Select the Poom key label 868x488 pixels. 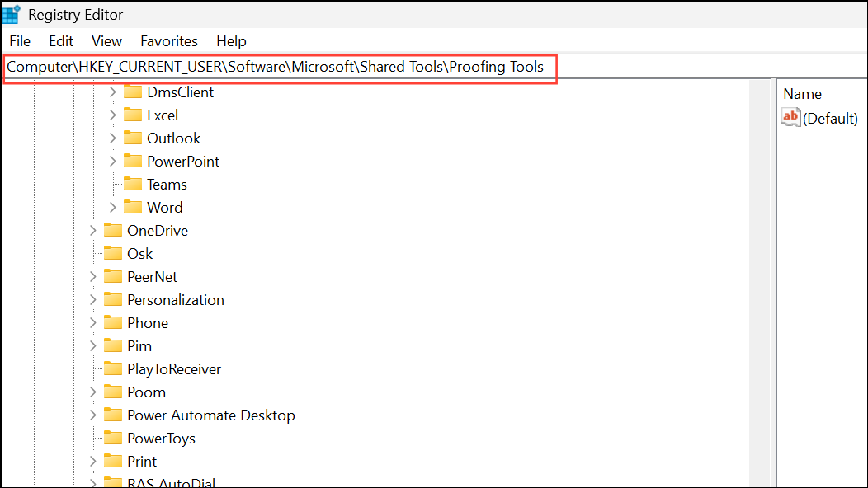tap(146, 392)
